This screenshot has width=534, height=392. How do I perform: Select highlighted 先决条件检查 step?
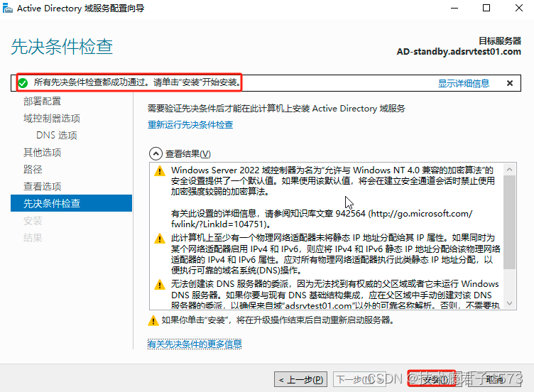coord(71,203)
